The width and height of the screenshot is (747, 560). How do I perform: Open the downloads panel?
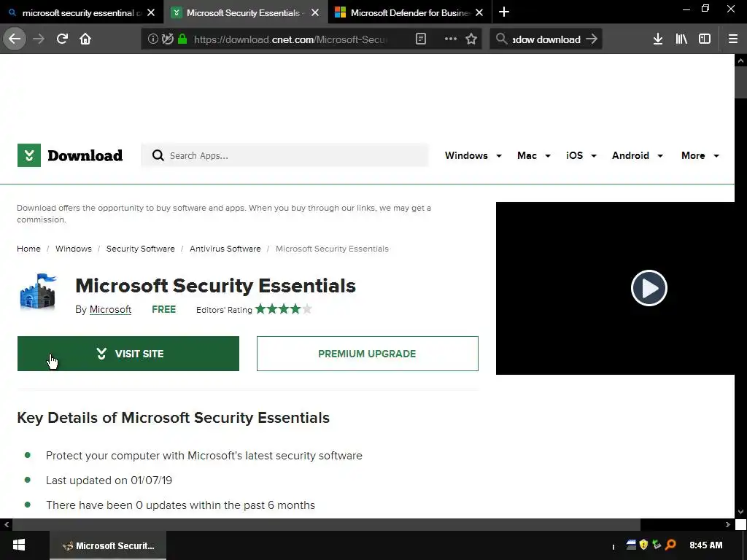pyautogui.click(x=658, y=39)
